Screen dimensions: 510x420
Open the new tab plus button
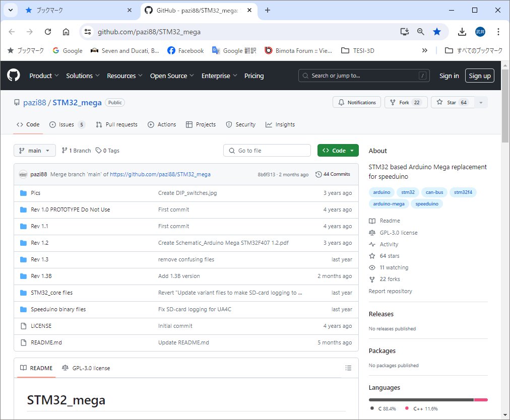268,10
